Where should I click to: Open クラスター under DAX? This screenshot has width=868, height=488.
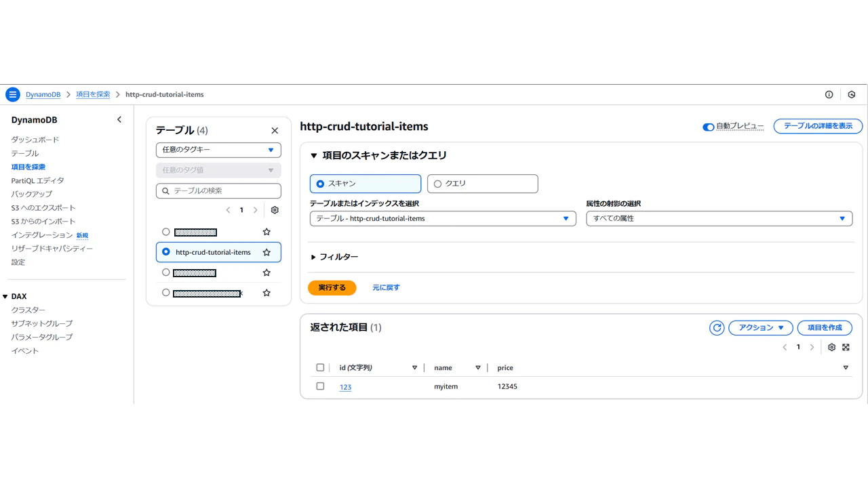pyautogui.click(x=28, y=310)
